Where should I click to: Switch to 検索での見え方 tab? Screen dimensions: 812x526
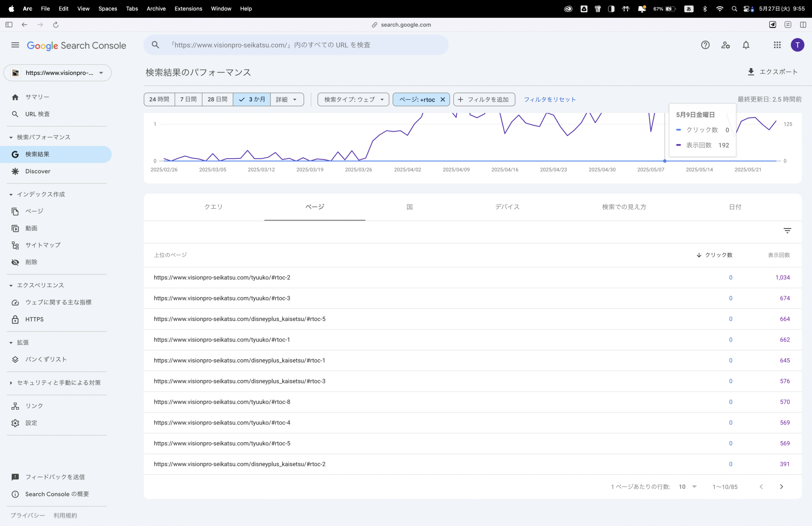(624, 207)
